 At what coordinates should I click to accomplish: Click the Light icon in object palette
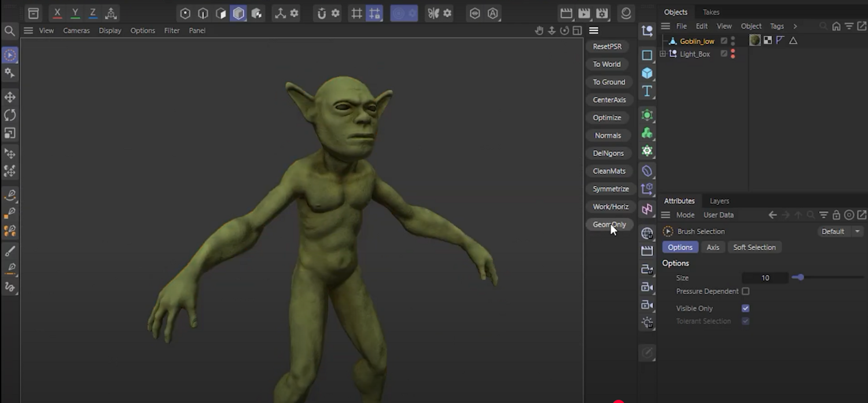click(647, 323)
